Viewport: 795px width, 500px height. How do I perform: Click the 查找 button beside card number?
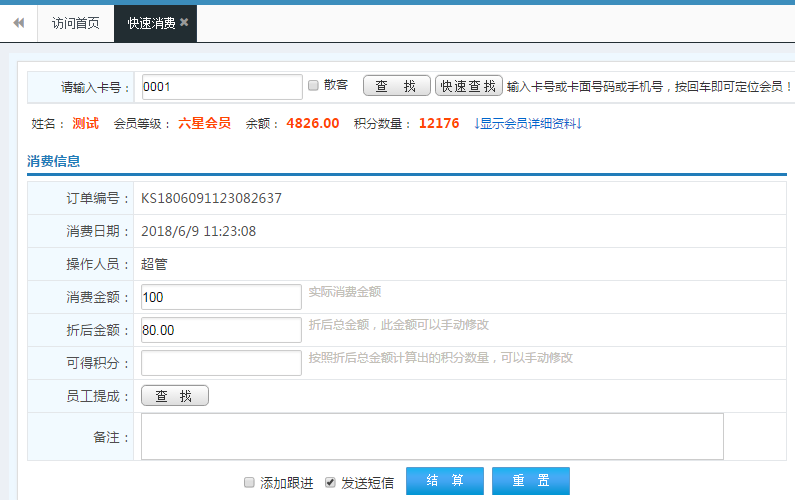[396, 86]
